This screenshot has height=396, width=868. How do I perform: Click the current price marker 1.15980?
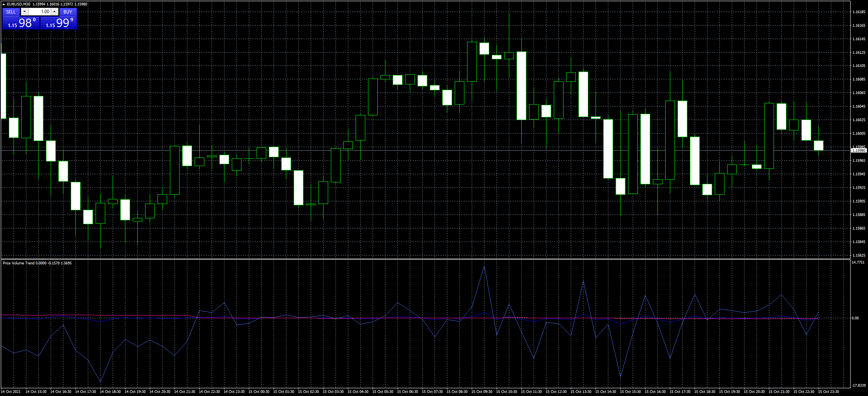tap(859, 150)
